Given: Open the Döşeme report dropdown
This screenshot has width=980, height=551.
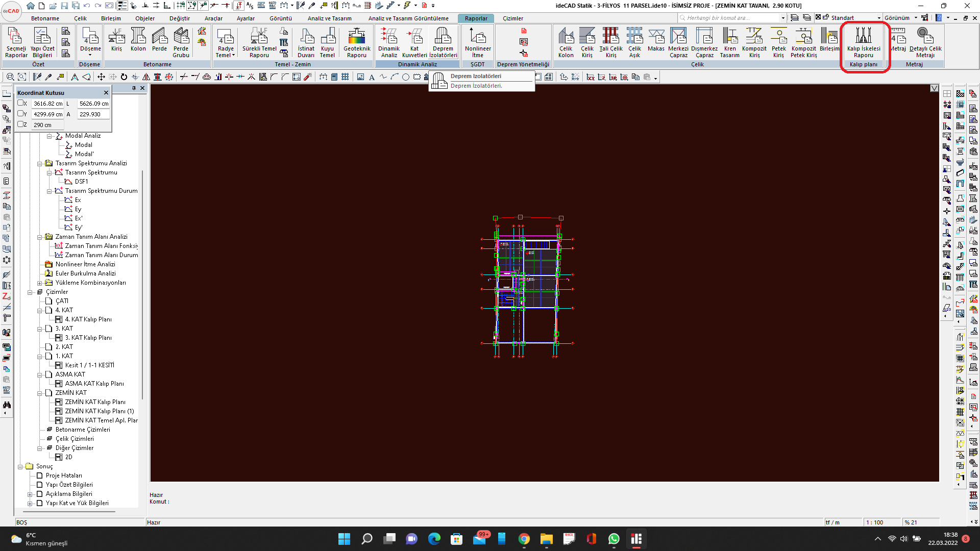Looking at the screenshot, I should [90, 55].
